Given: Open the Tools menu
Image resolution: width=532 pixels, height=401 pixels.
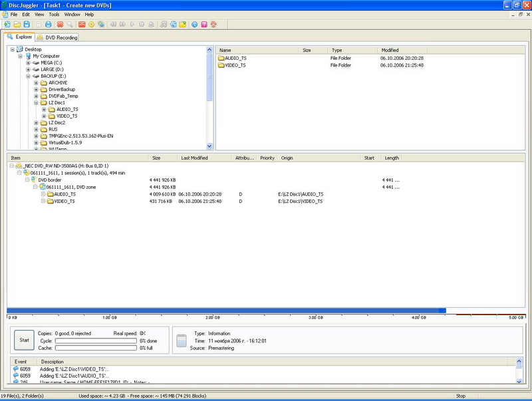Looking at the screenshot, I should click(x=54, y=15).
